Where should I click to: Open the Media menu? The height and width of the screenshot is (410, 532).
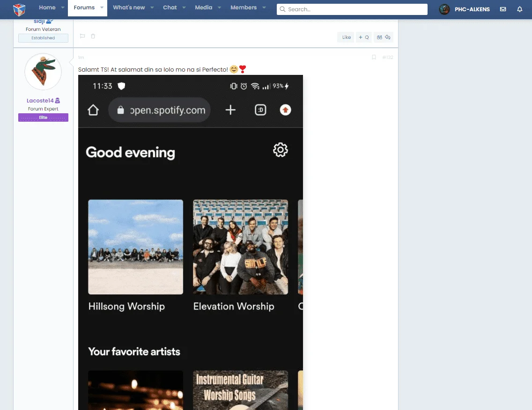click(x=204, y=7)
